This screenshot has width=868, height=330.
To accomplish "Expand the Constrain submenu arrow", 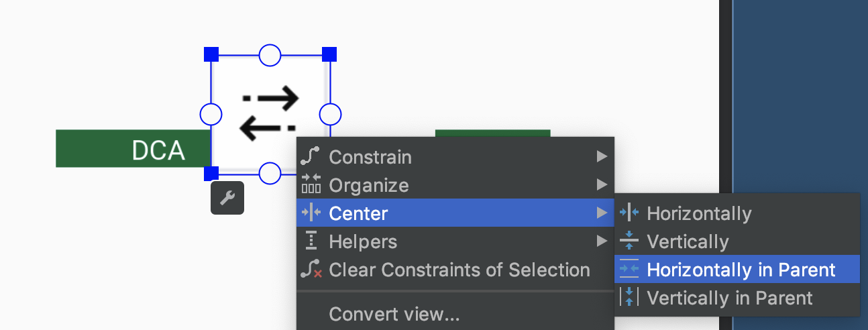I will point(602,157).
